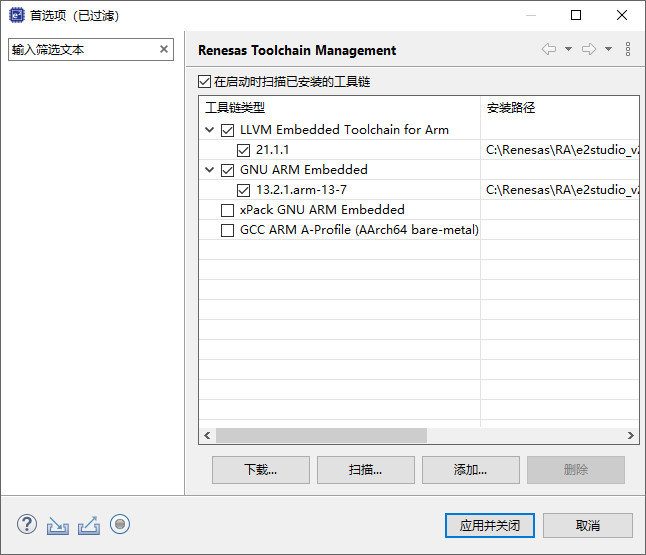Click the 应用并关闭 apply and close button
The image size is (646, 555).
490,525
